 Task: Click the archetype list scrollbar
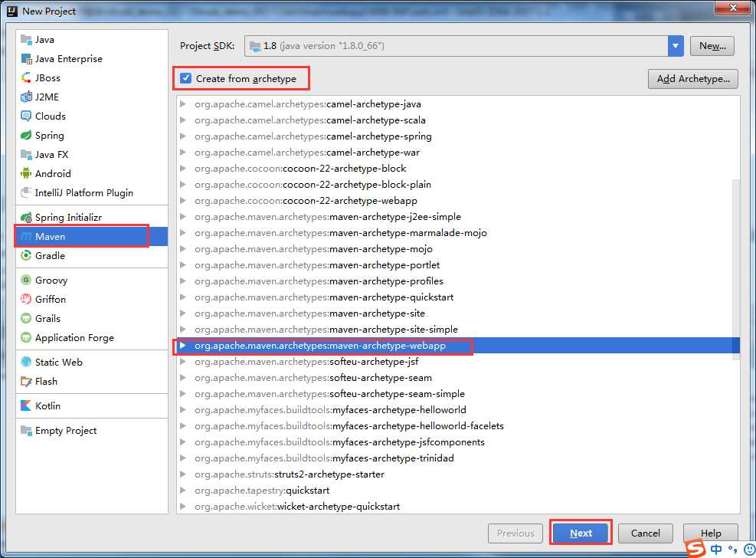(736, 269)
